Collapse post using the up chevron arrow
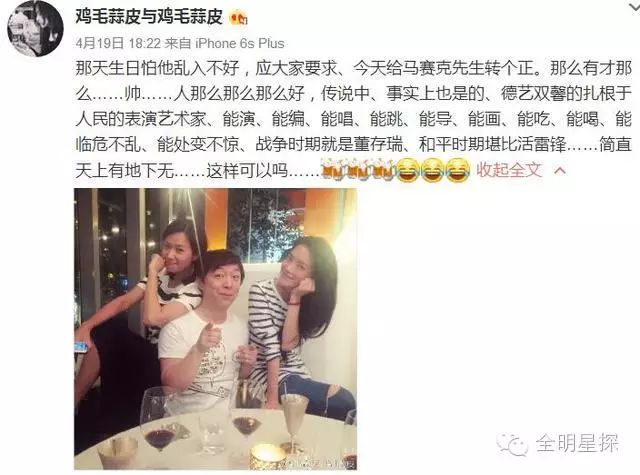This screenshot has width=640, height=475. pyautogui.click(x=560, y=170)
